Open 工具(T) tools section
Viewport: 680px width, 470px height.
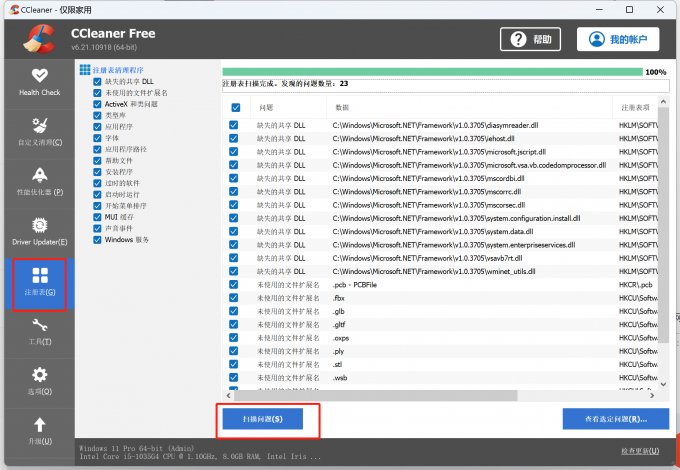[39, 333]
